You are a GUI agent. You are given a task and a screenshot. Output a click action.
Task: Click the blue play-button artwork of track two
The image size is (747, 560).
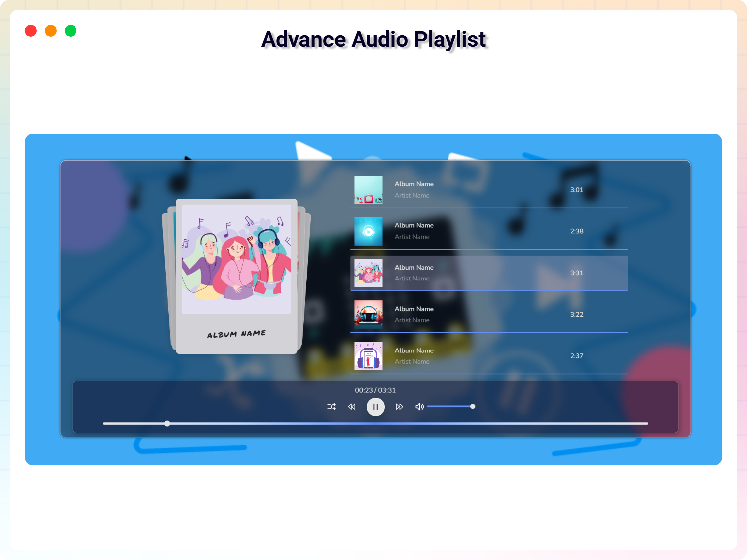(x=368, y=231)
